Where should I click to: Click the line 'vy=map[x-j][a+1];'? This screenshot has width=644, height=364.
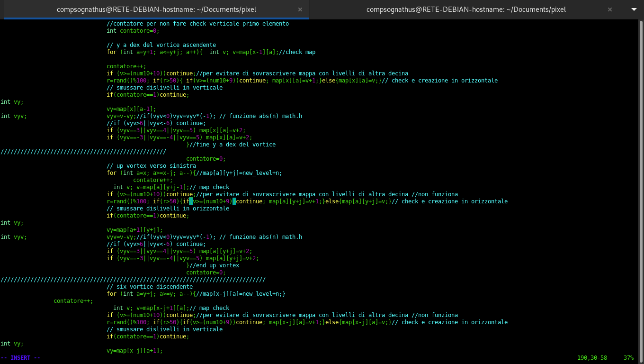(135, 351)
